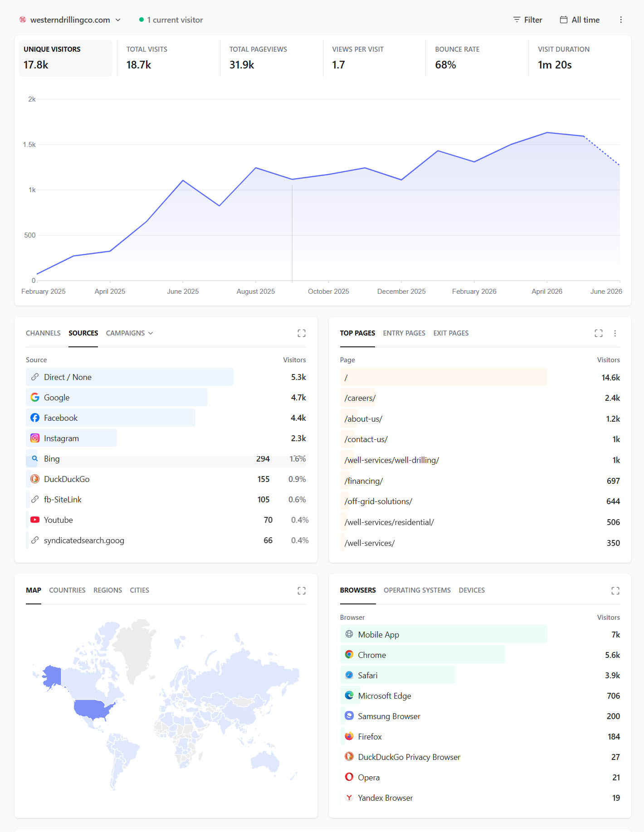The image size is (644, 832).
Task: Click the Yandex Browser icon
Action: 349,798
